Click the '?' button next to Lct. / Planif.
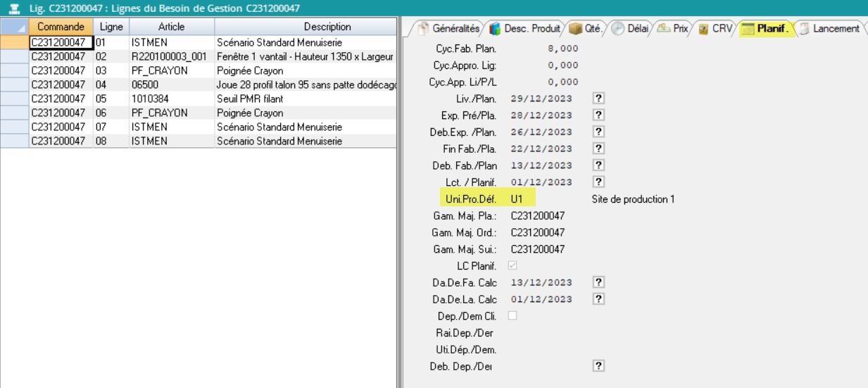The height and width of the screenshot is (388, 868). point(599,182)
